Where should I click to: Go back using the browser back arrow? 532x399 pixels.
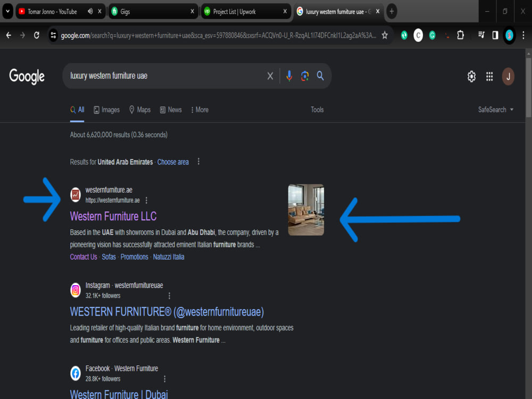(9, 35)
